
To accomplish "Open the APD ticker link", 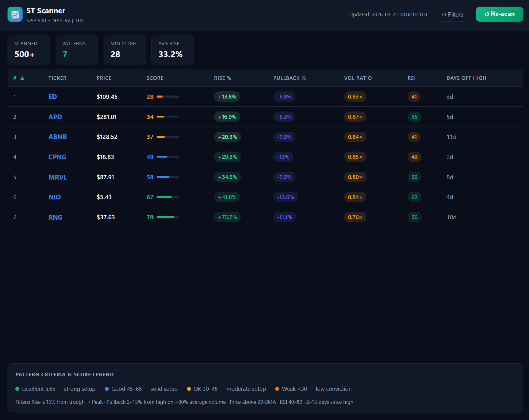I will tap(55, 117).
